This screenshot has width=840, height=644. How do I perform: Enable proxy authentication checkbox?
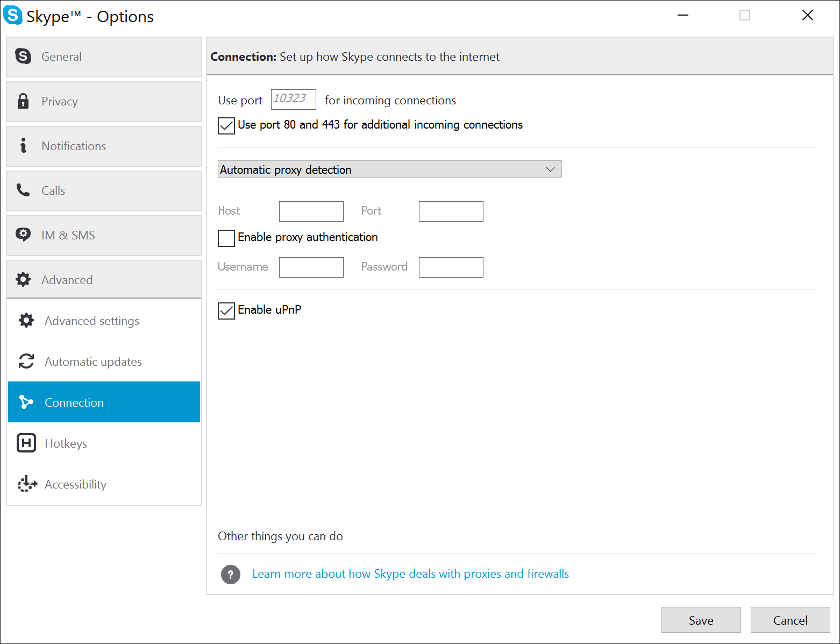click(226, 238)
